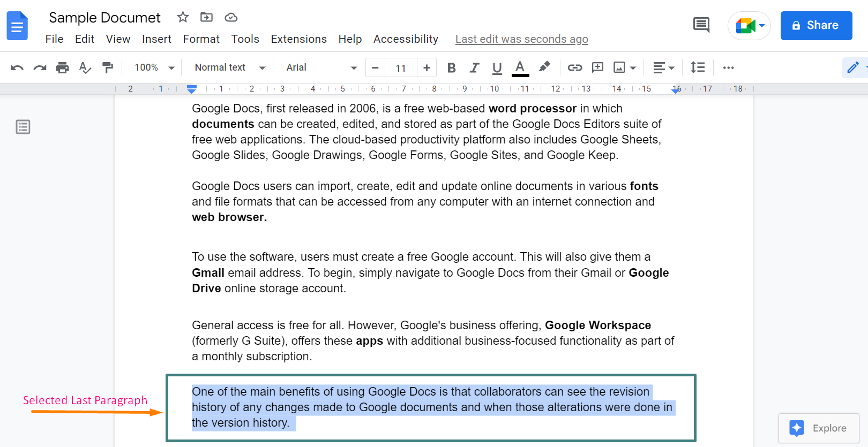Decrease the font size
This screenshot has width=868, height=447.
click(x=375, y=68)
